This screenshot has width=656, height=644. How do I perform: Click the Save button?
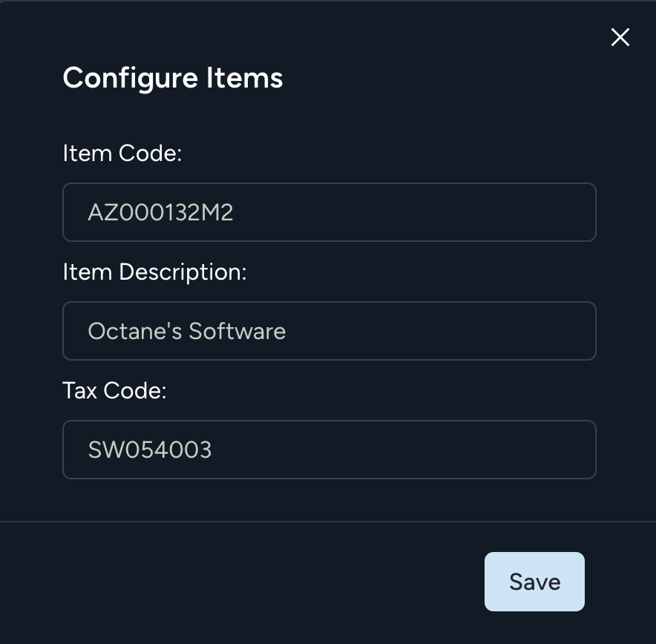pos(534,581)
